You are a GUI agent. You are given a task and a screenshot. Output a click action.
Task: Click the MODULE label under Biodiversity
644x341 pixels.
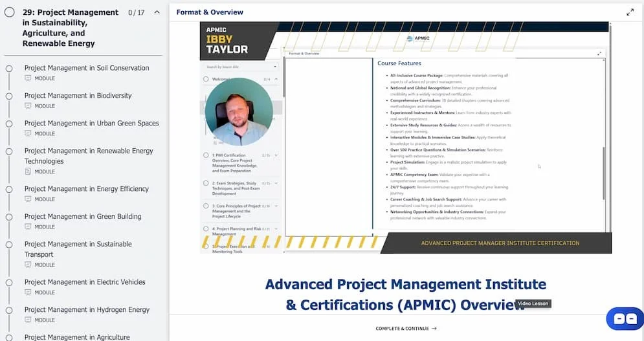[45, 106]
